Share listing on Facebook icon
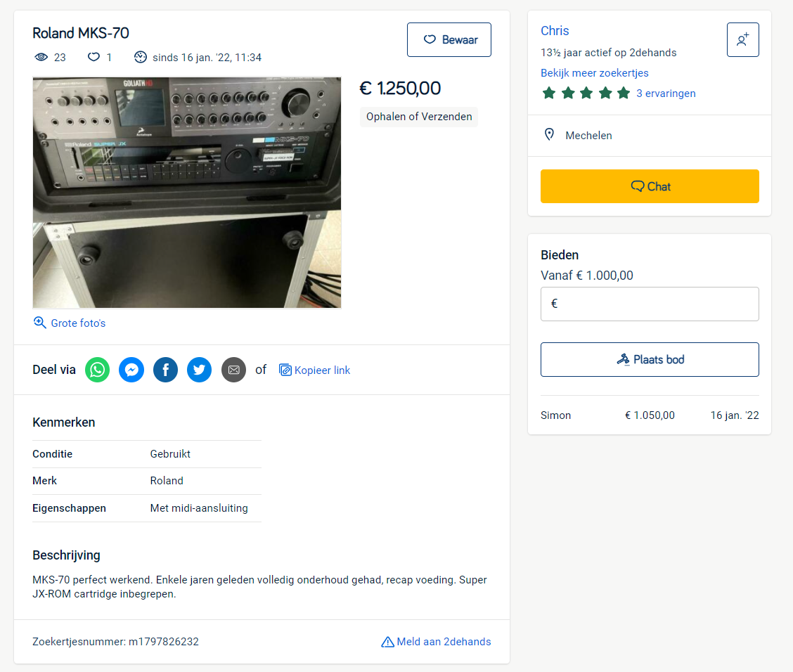Image resolution: width=793 pixels, height=672 pixels. click(x=165, y=370)
